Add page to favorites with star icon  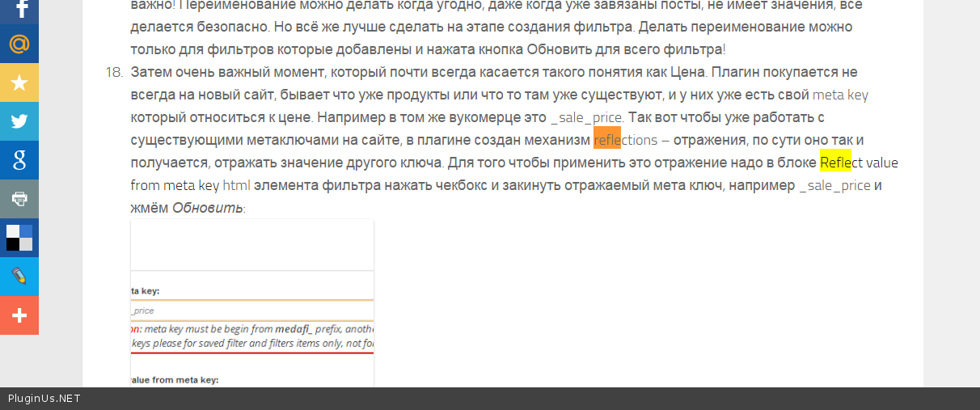pos(19,82)
